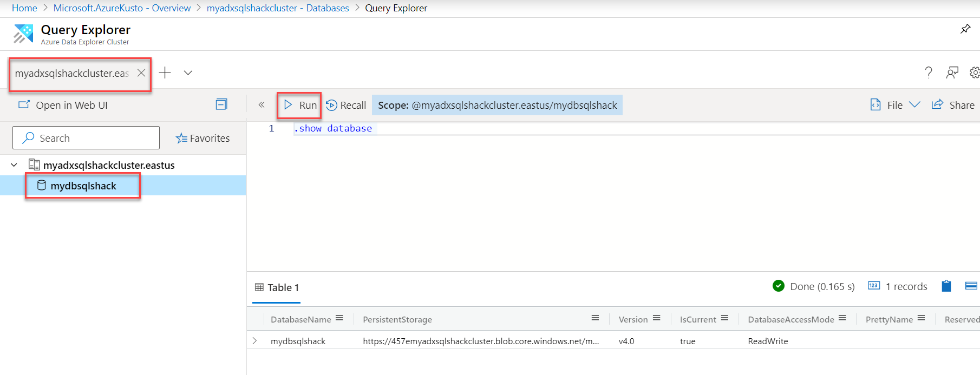Click the Share button
Image resolution: width=980 pixels, height=375 pixels.
[x=953, y=105]
